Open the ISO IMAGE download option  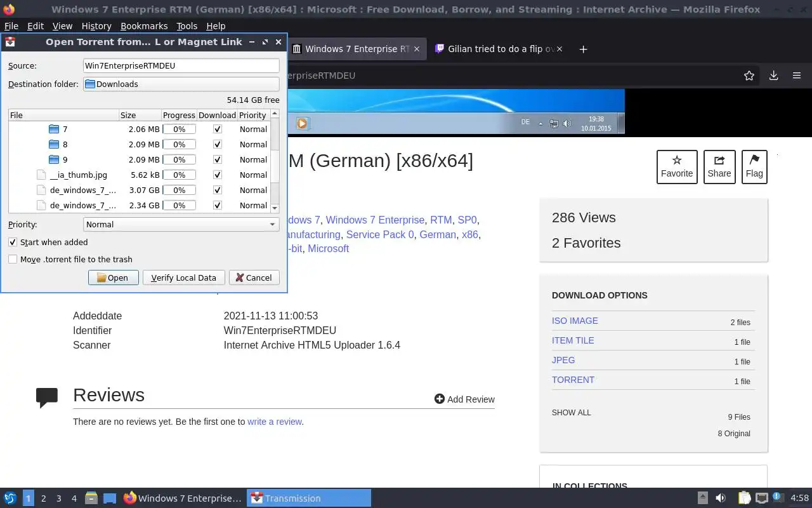[575, 321]
